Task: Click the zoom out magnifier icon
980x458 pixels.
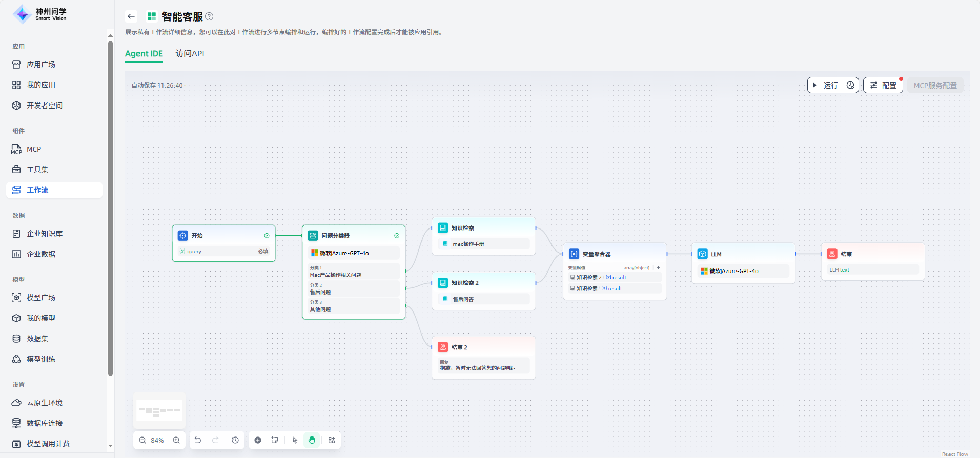Action: [142, 440]
